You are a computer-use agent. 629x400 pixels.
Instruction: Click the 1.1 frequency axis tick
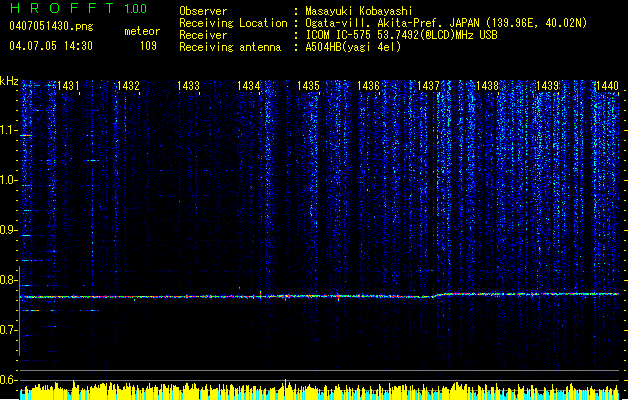(9, 129)
